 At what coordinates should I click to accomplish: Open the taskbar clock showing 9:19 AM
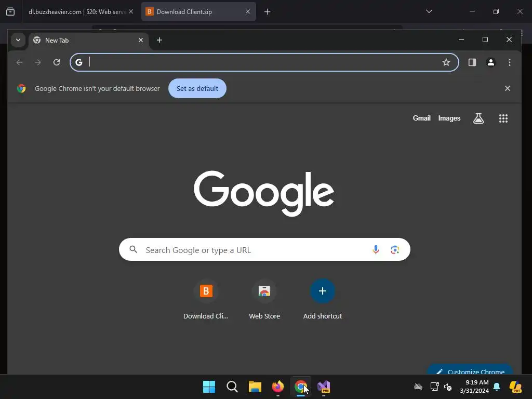pyautogui.click(x=474, y=387)
